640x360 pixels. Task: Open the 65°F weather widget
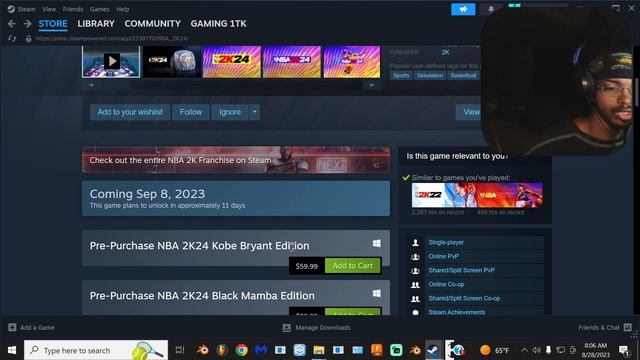[x=494, y=350]
